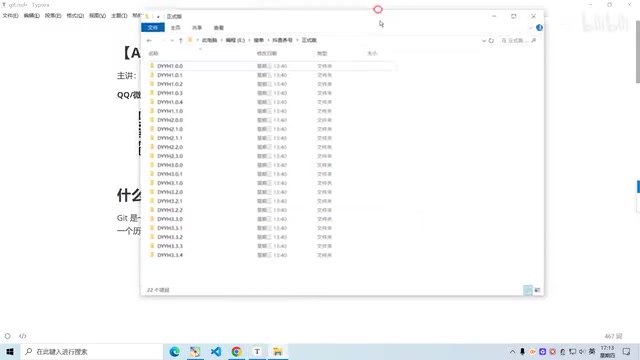Screen dimensions: 640x360
Task: Open Visual Studio Code from the taskbar
Action: point(216,351)
